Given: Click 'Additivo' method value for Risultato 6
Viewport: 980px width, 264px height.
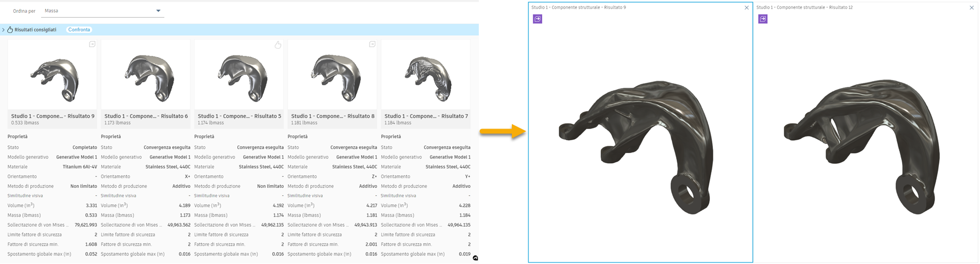Looking at the screenshot, I should tap(181, 187).
